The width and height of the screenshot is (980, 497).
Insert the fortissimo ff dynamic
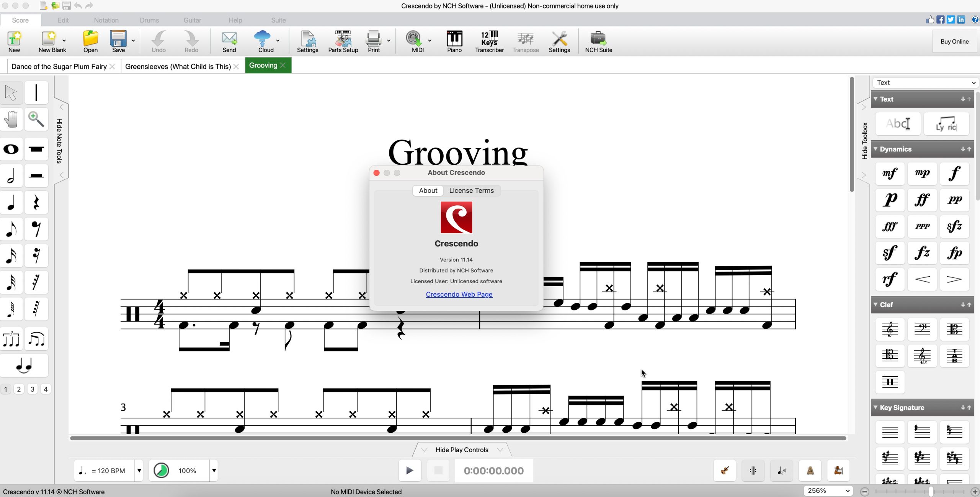pyautogui.click(x=922, y=200)
